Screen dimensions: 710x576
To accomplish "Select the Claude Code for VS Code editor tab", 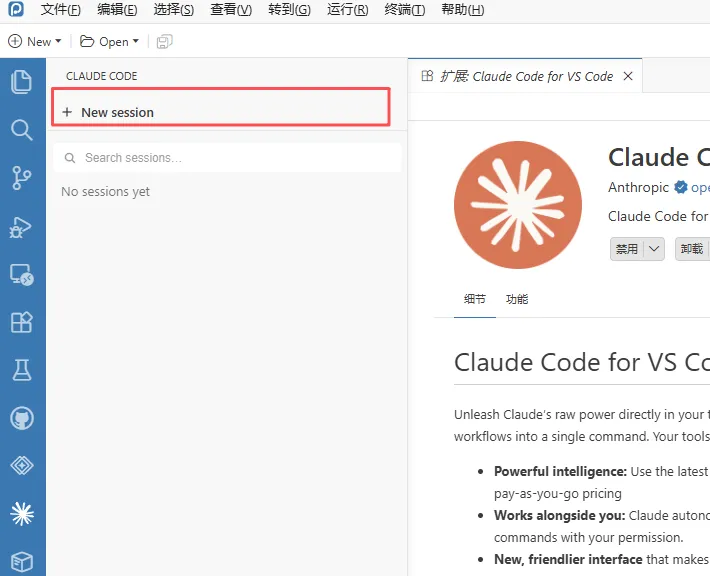I will pos(525,76).
